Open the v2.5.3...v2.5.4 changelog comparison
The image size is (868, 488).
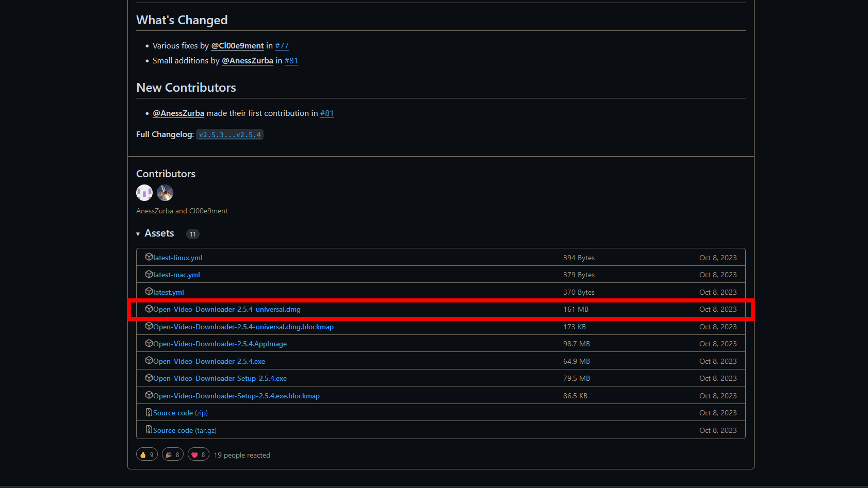tap(230, 134)
